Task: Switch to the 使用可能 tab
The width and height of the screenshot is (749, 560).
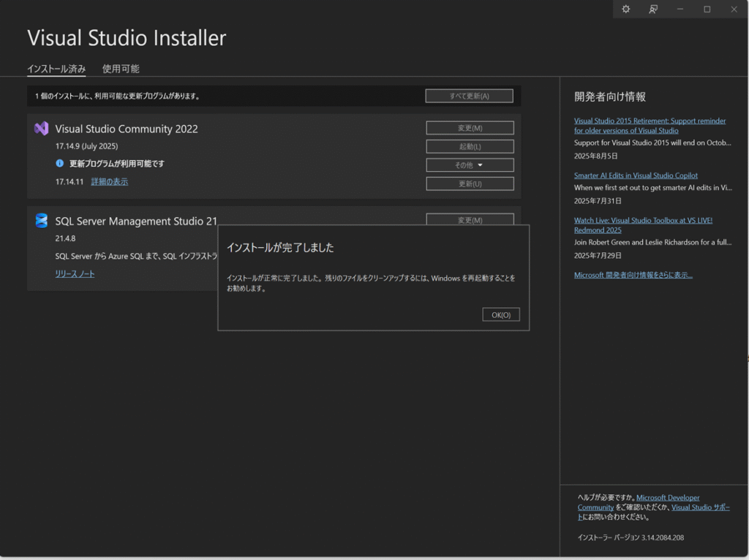Action: [121, 69]
